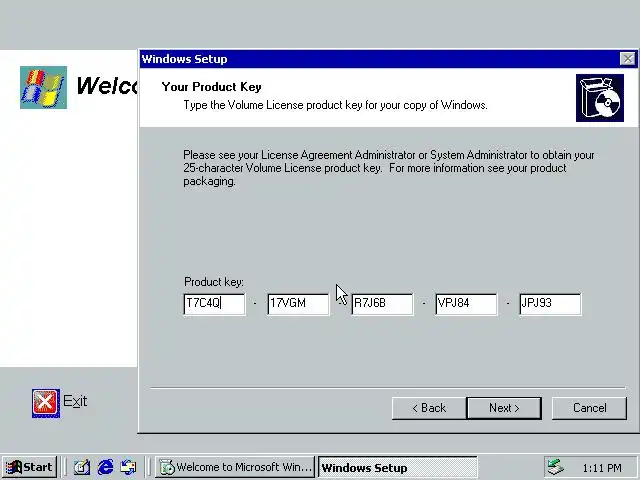Launch Internet Explorer from Quick Launch
The height and width of the screenshot is (480, 640).
tap(105, 467)
